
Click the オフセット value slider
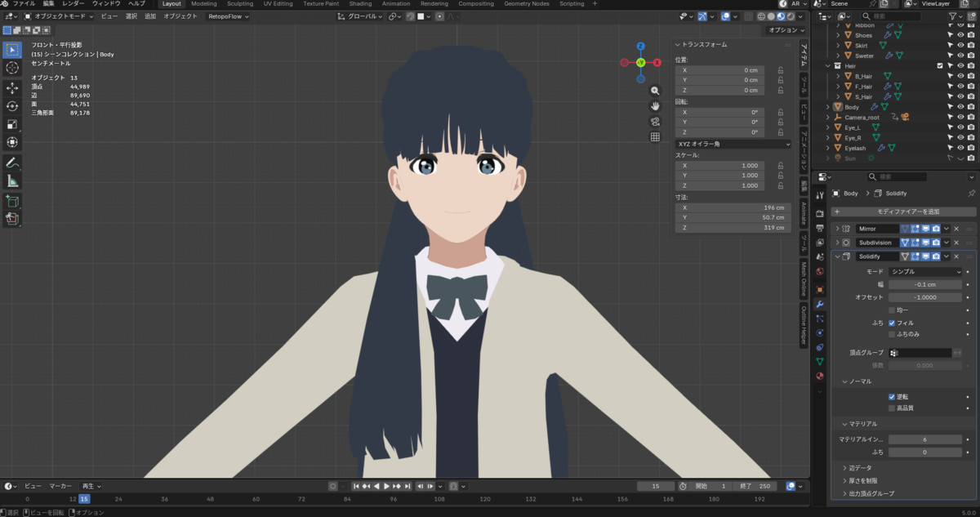[926, 297]
